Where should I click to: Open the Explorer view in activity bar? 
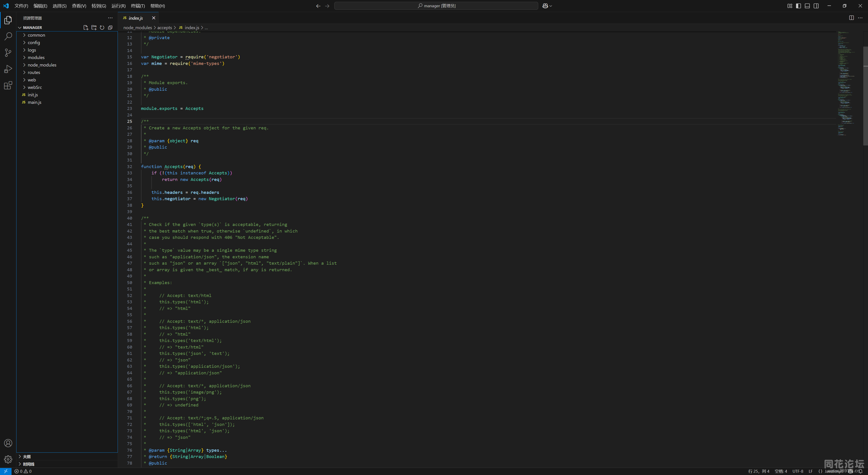pyautogui.click(x=8, y=20)
